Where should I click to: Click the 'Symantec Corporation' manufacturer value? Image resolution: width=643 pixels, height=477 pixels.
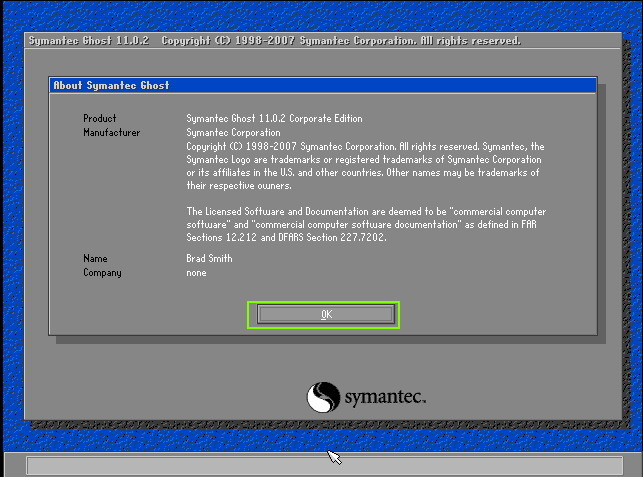click(x=233, y=132)
